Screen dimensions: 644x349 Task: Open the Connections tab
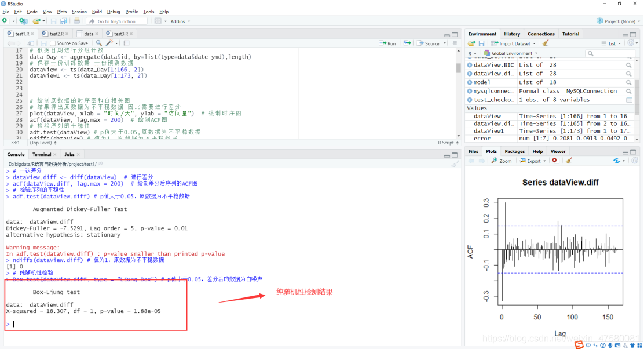coord(541,34)
